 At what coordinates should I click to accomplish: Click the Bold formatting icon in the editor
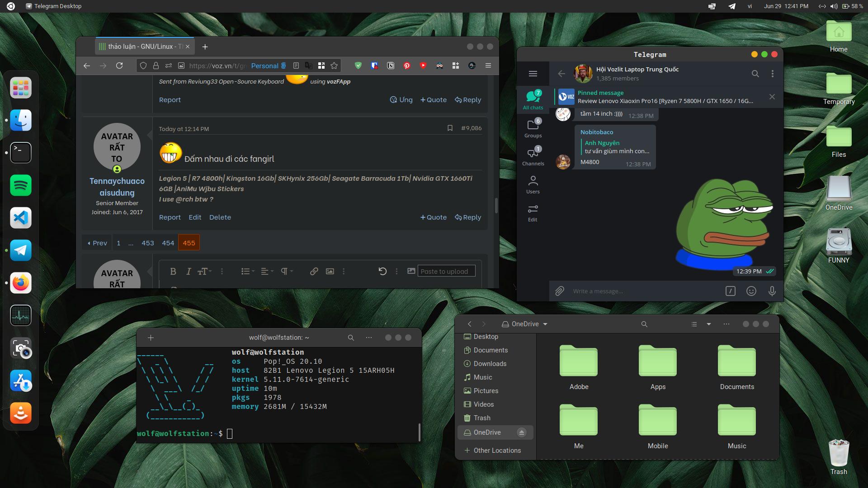[173, 271]
